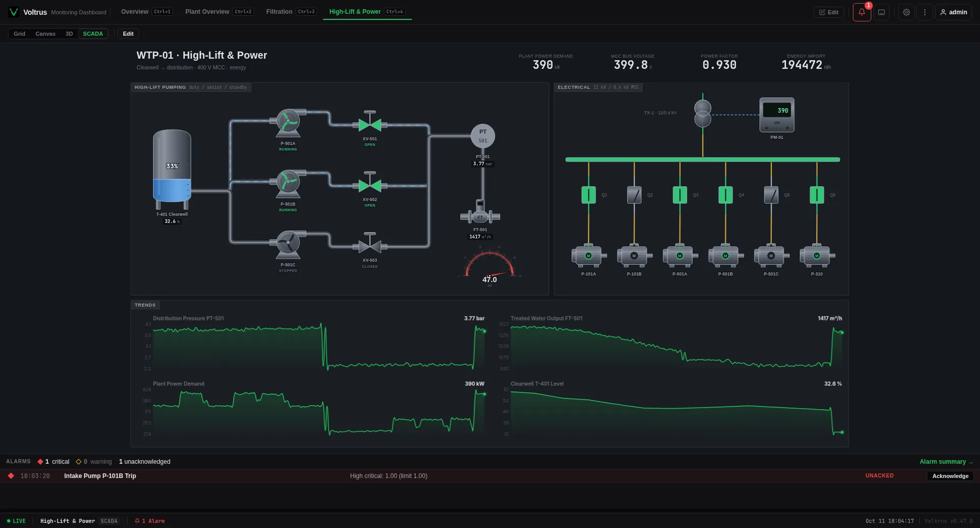Open the Filtration tab
Screen dimensions: 980x528
[291, 12]
